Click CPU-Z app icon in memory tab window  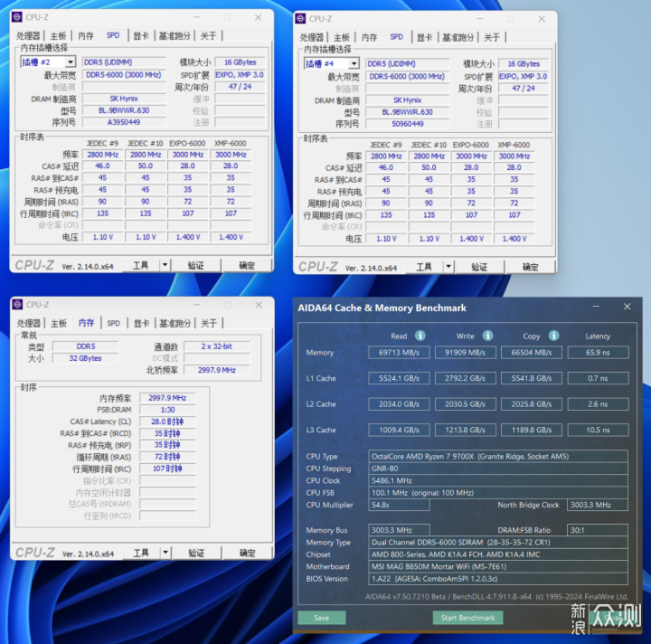click(x=17, y=304)
